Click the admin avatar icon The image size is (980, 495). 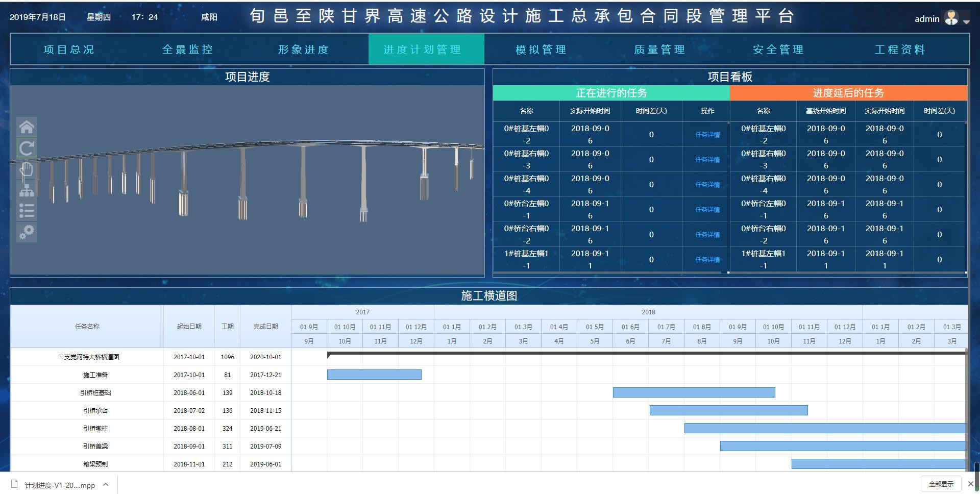click(951, 17)
